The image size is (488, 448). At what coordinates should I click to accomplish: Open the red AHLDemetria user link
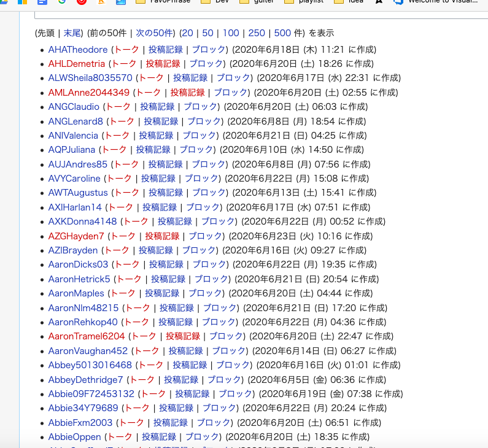click(x=77, y=64)
